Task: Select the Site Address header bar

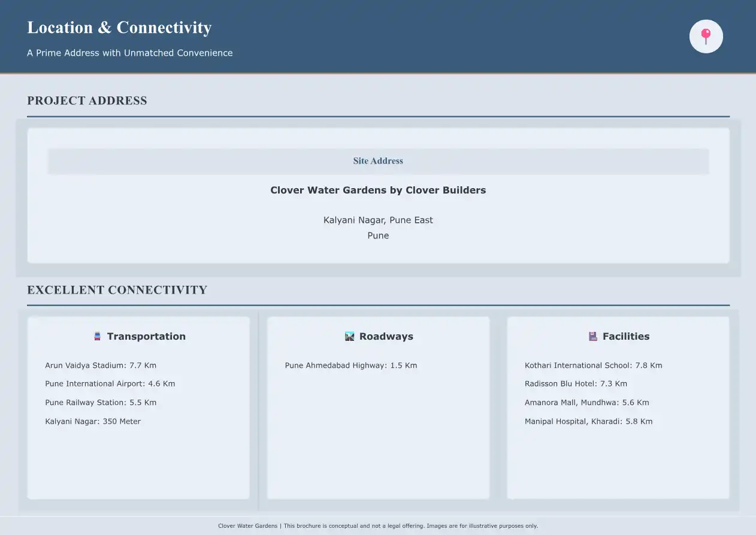Action: pos(378,161)
